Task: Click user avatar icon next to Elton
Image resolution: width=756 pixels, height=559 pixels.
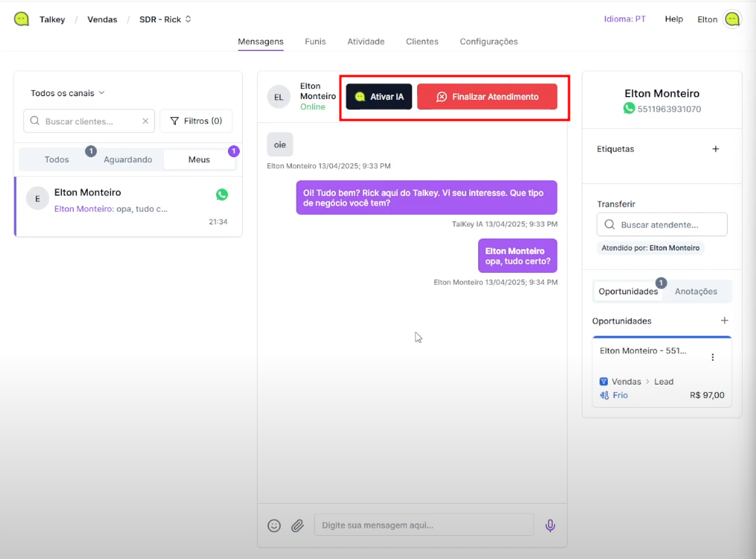Action: pyautogui.click(x=732, y=19)
